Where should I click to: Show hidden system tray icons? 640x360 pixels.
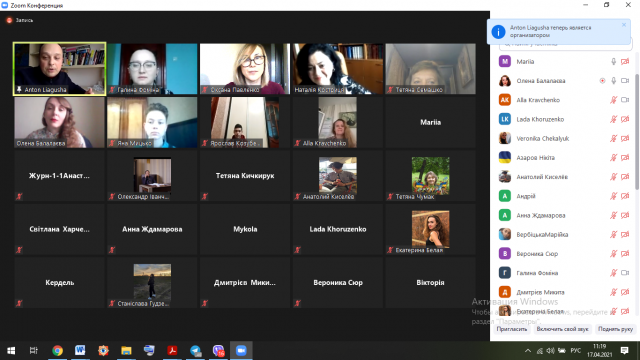[528, 351]
